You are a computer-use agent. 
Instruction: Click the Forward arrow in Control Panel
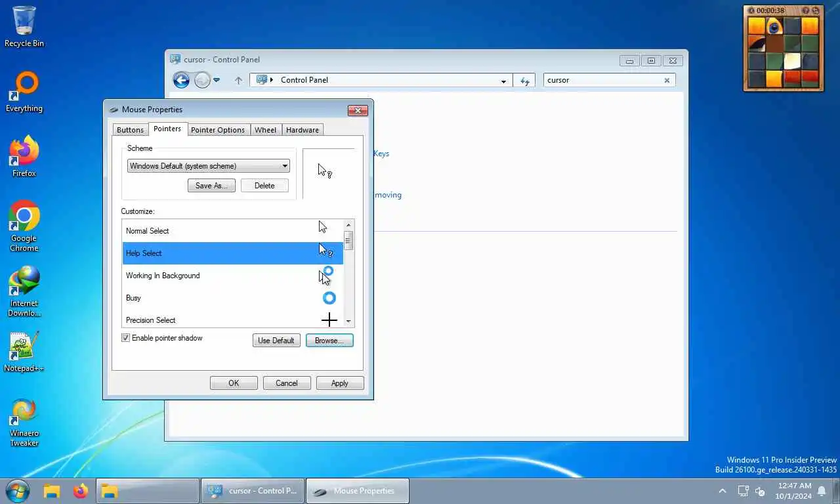point(202,80)
